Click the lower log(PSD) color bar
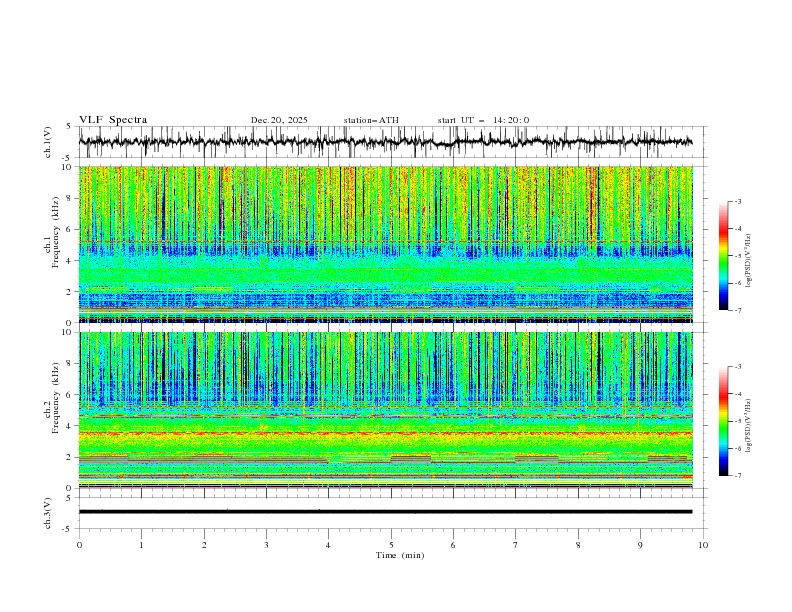The height and width of the screenshot is (612, 792). [x=723, y=421]
